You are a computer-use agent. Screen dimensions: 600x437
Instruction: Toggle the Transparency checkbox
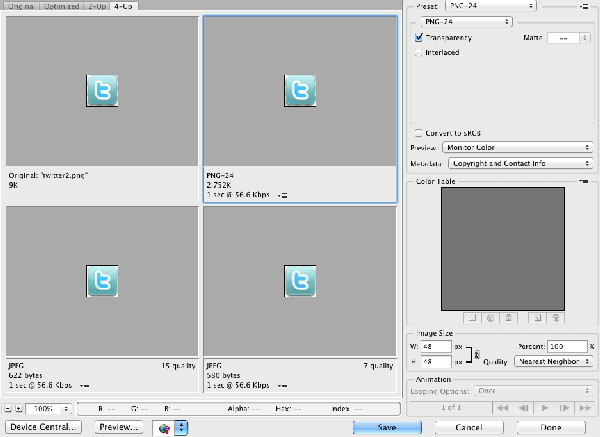419,38
